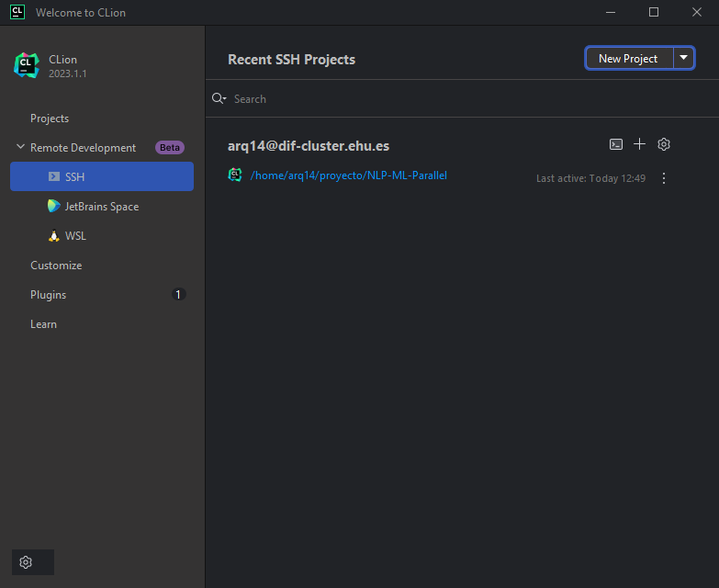
Task: Open terminal for arq14@dif-cluster.ehu.es host
Action: click(x=616, y=144)
